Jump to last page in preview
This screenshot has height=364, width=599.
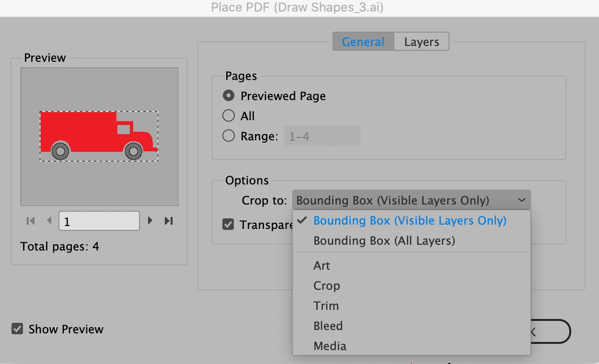169,221
